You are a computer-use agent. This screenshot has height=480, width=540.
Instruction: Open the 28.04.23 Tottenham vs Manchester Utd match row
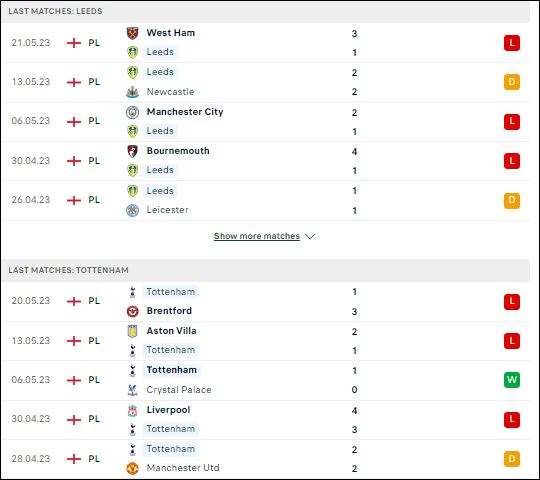(x=266, y=459)
